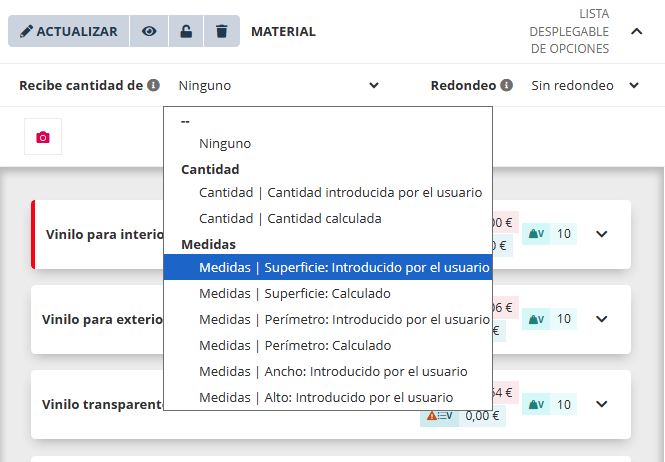The image size is (665, 462).
Task: Select Ninguno from the dropdown list
Action: click(225, 144)
